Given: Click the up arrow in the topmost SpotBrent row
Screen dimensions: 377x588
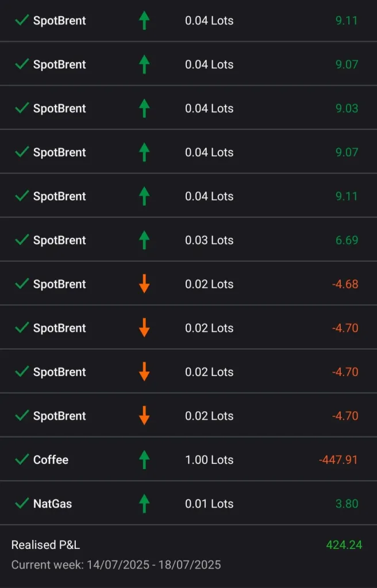Looking at the screenshot, I should [144, 21].
